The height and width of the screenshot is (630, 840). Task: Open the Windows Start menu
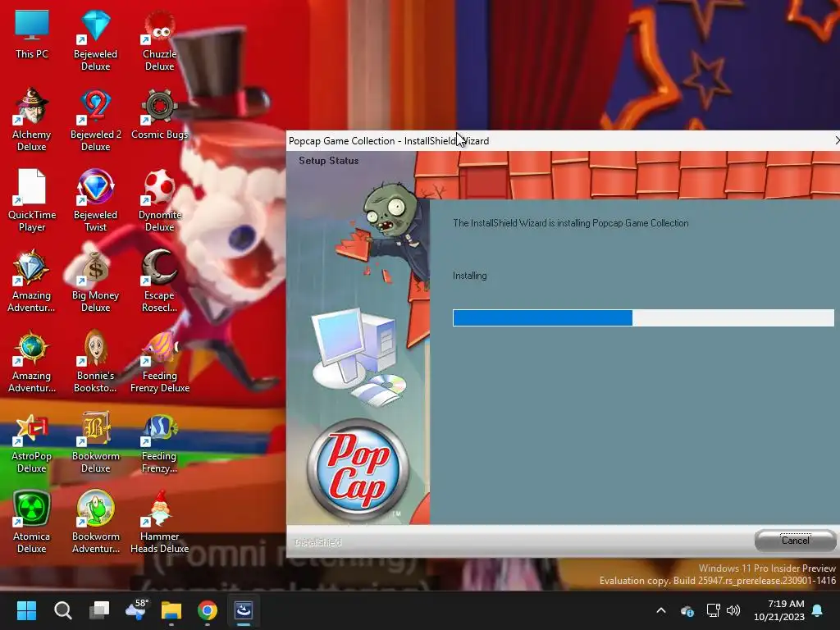26,610
